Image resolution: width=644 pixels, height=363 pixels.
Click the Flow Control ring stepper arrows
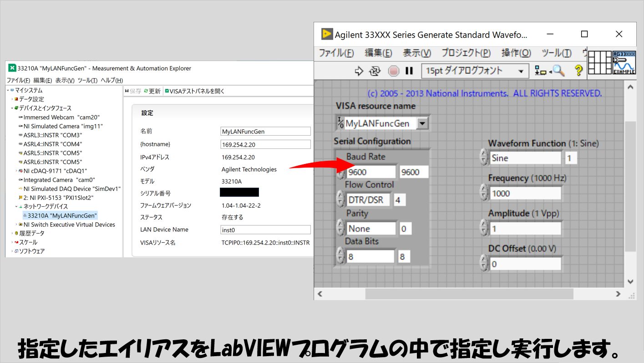click(x=340, y=199)
